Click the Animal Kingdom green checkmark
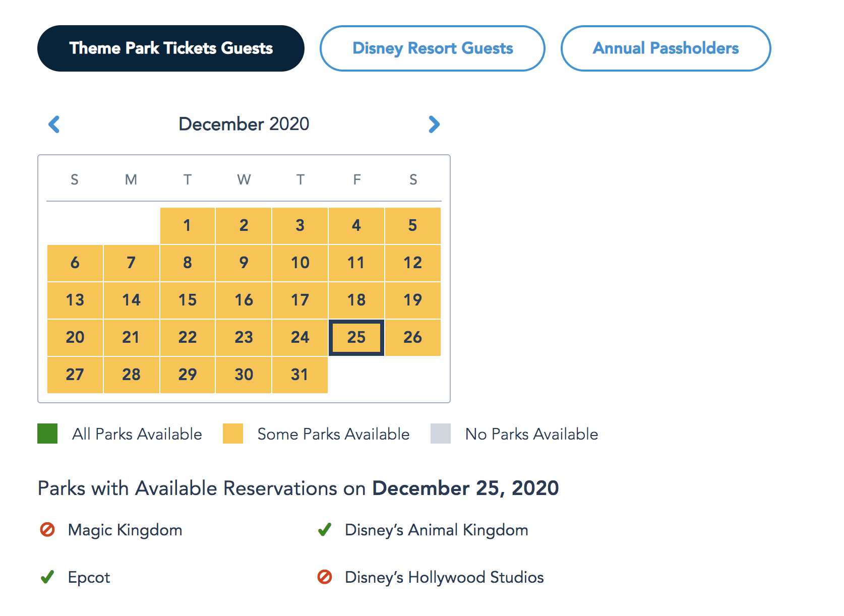Screen dimensions: 844x616 coord(325,530)
